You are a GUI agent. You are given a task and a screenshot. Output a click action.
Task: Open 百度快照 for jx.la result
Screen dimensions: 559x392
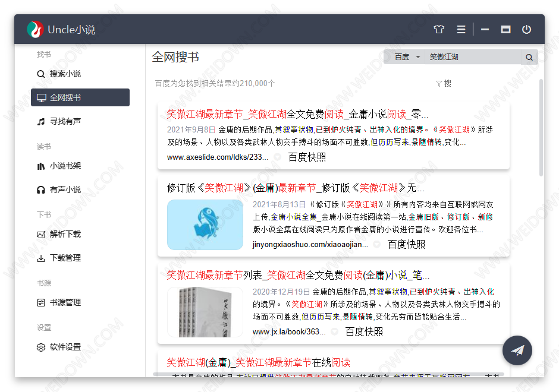click(x=364, y=332)
